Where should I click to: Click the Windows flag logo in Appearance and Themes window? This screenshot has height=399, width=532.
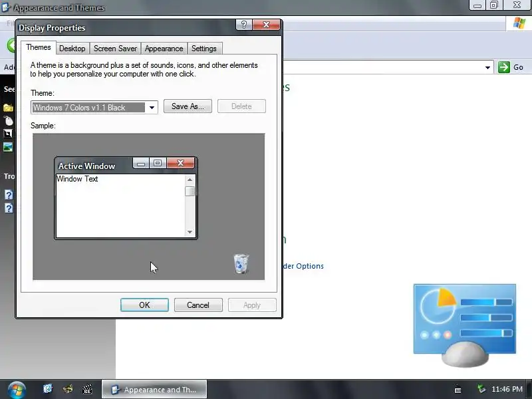click(x=519, y=23)
